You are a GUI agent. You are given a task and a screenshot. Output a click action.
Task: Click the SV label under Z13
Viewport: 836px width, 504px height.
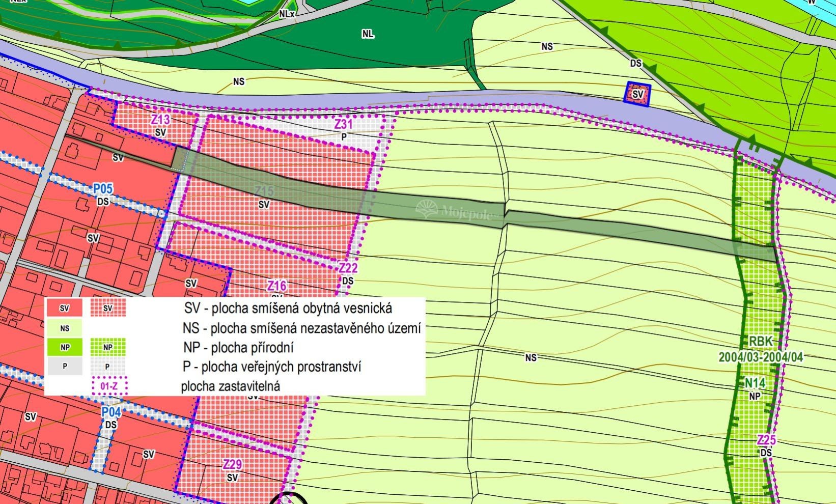point(160,132)
